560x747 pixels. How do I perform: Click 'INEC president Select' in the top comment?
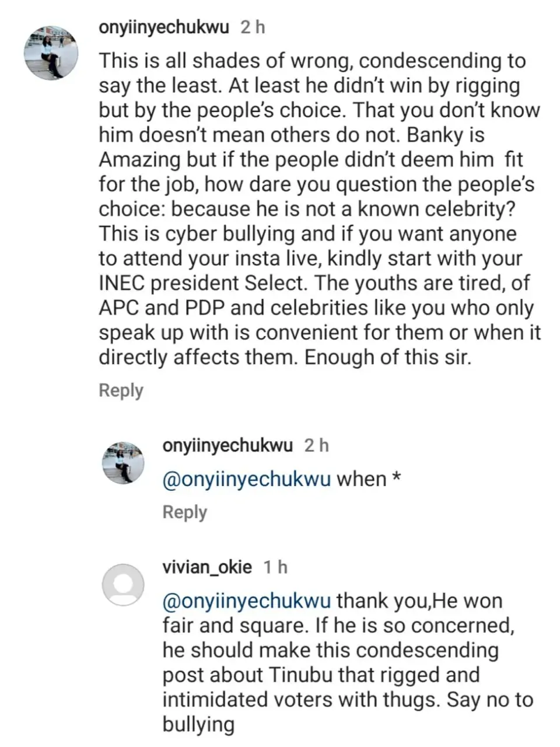pyautogui.click(x=202, y=283)
